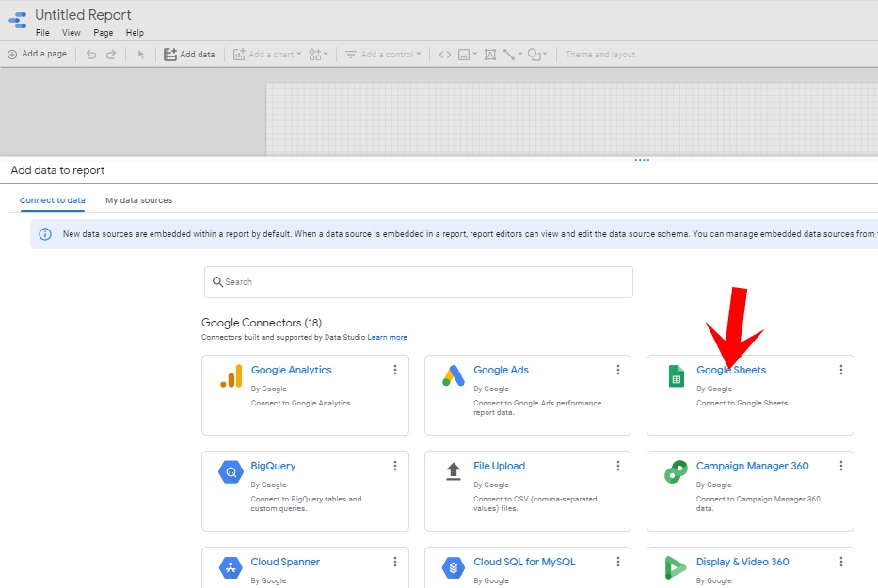Click the redo arrow icon
Viewport: 878px width, 588px height.
(111, 55)
